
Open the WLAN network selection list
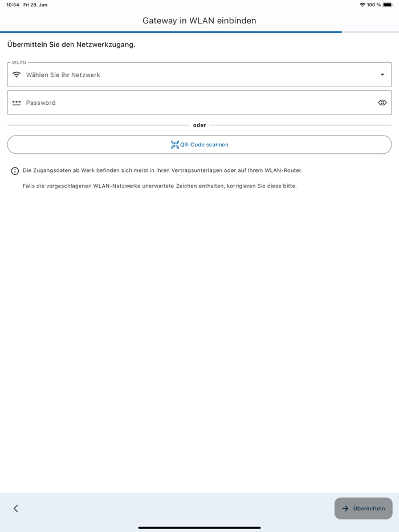click(x=199, y=74)
